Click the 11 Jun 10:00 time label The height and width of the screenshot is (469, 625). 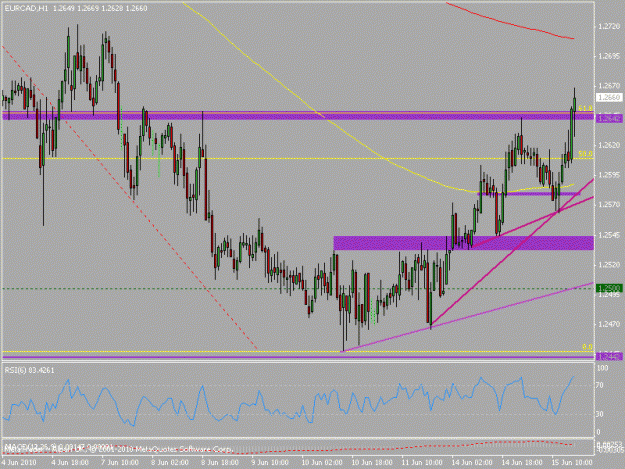(x=422, y=463)
